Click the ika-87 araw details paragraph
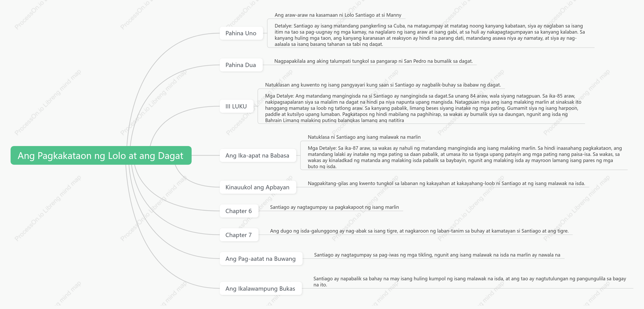Screen dimensions: 644x309 tap(464, 157)
